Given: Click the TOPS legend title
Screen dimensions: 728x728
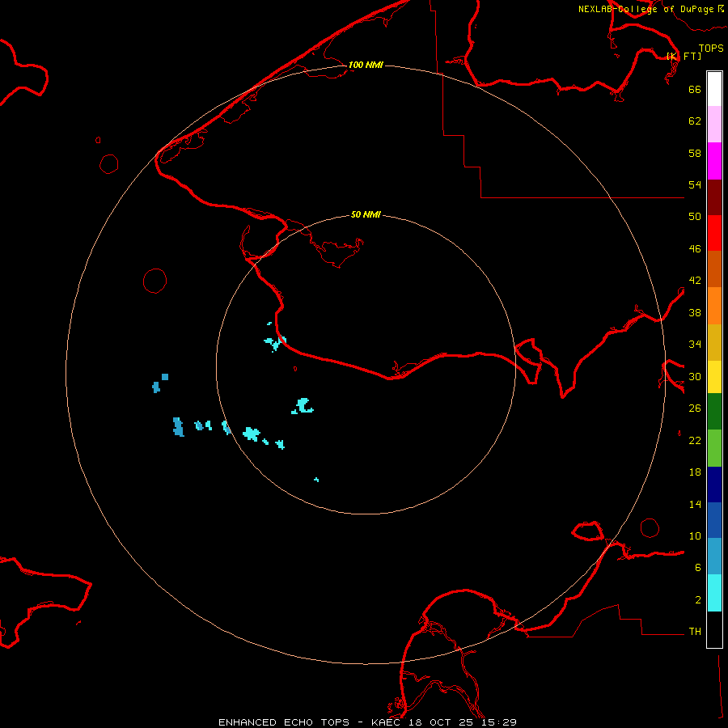Looking at the screenshot, I should (711, 48).
